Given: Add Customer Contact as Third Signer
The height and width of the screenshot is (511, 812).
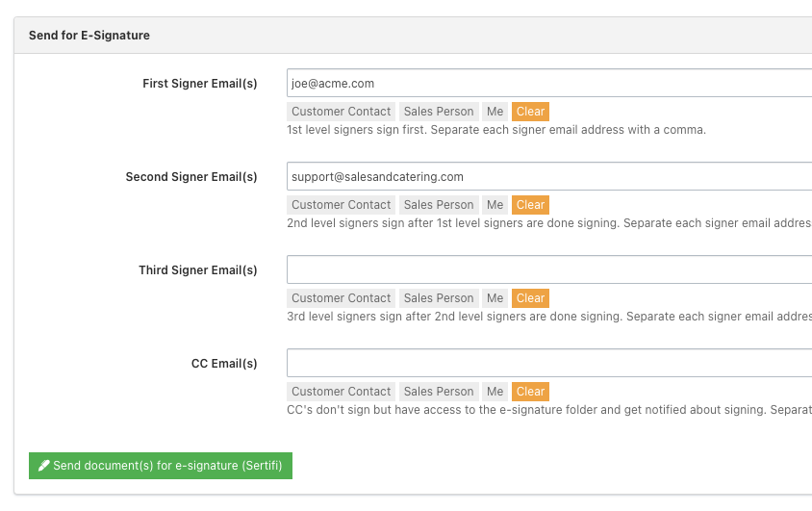Looking at the screenshot, I should pyautogui.click(x=342, y=298).
